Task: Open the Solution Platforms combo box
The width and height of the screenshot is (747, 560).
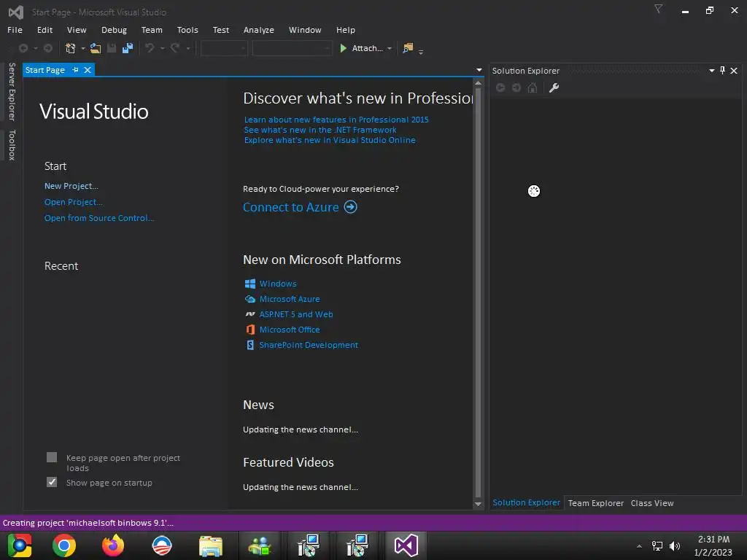Action: [x=292, y=48]
